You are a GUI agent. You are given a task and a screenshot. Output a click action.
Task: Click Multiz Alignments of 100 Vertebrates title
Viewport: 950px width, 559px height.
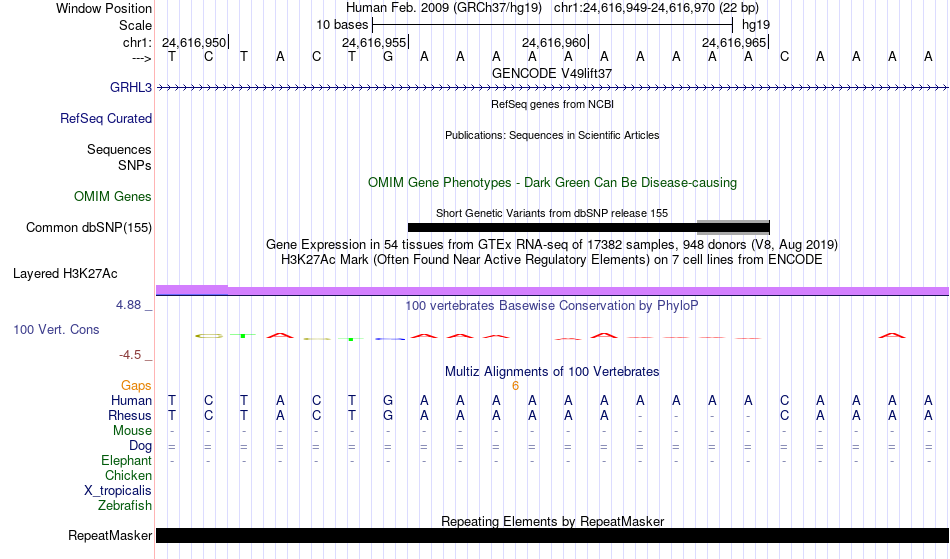tap(552, 371)
